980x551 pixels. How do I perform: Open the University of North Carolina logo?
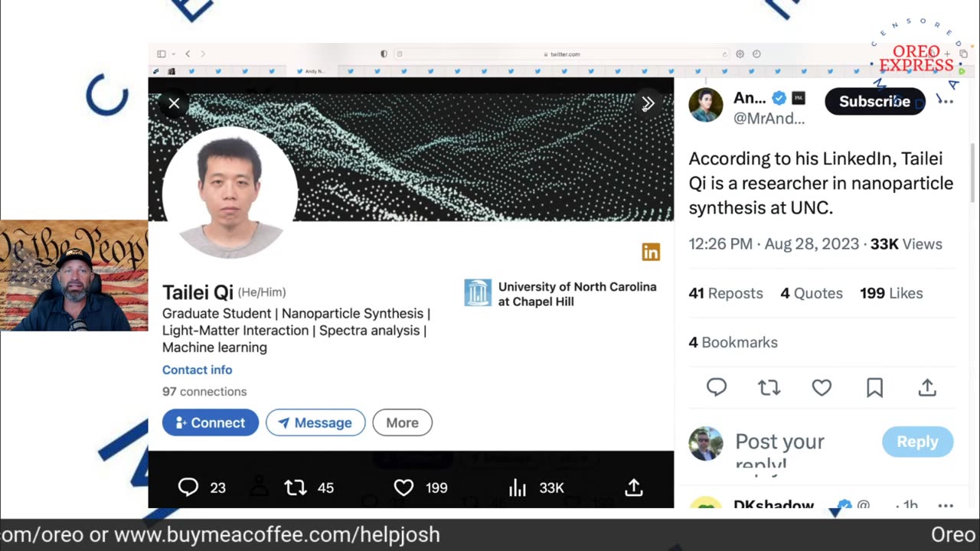click(x=478, y=293)
